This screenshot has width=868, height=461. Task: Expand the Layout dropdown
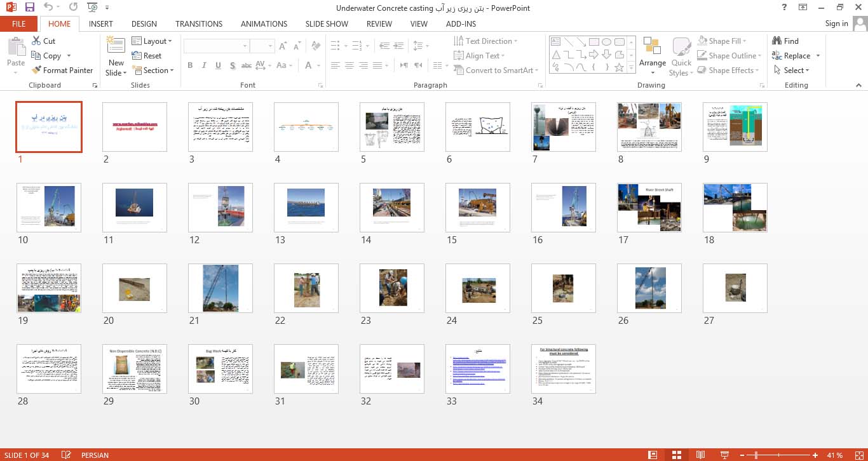(x=153, y=41)
